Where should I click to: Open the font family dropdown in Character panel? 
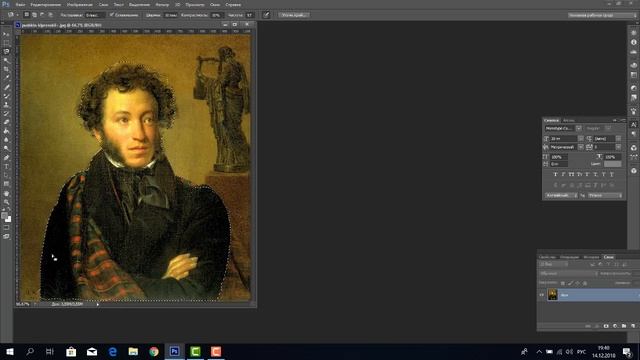coord(578,128)
